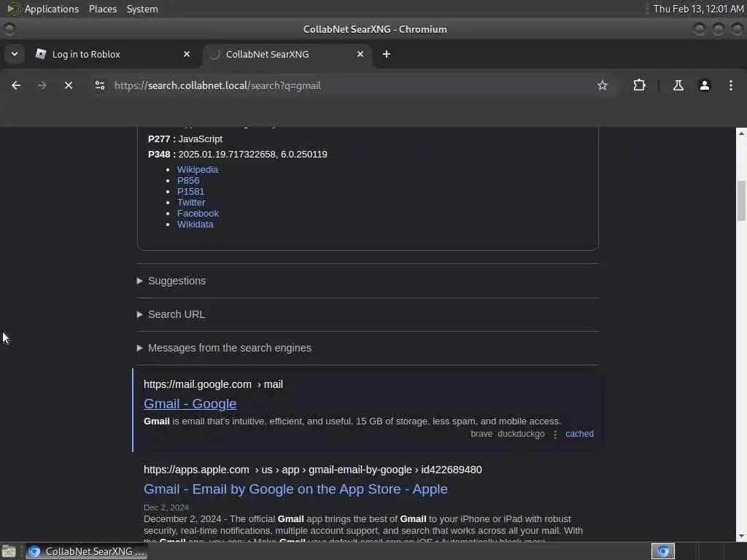This screenshot has width=747, height=560.
Task: Stop loading the page with X button
Action: tap(69, 86)
